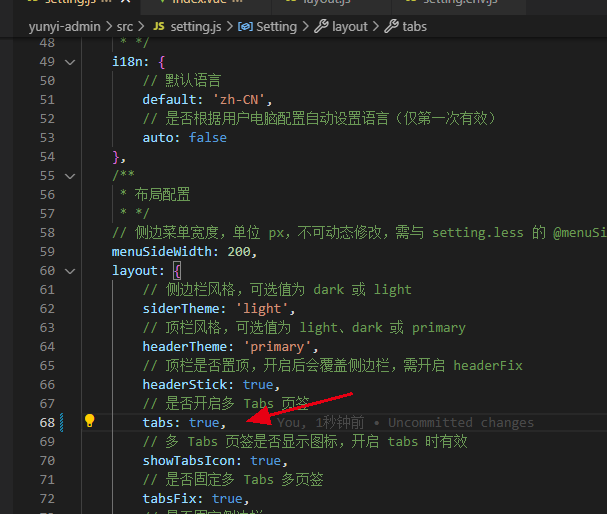Image resolution: width=607 pixels, height=514 pixels.
Task: Collapse the i18n block on line 49
Action: point(69,62)
